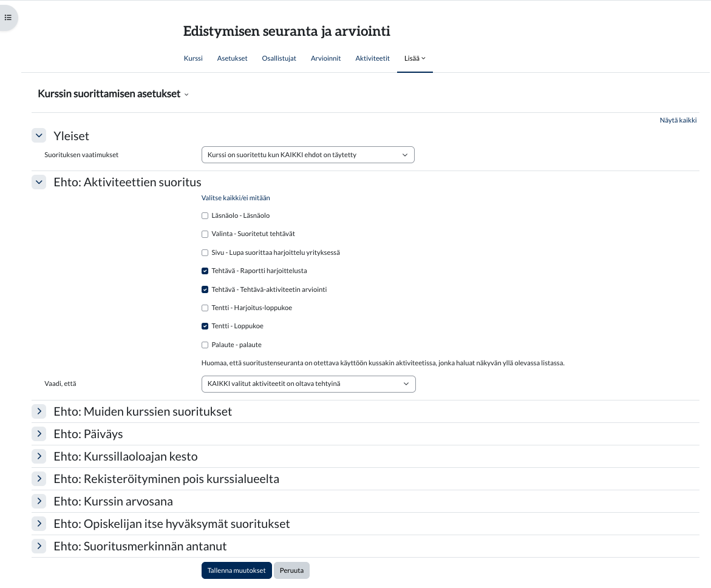Uncheck the Tentti - Loppukoe checkbox
This screenshot has width=711, height=588.
[205, 326]
